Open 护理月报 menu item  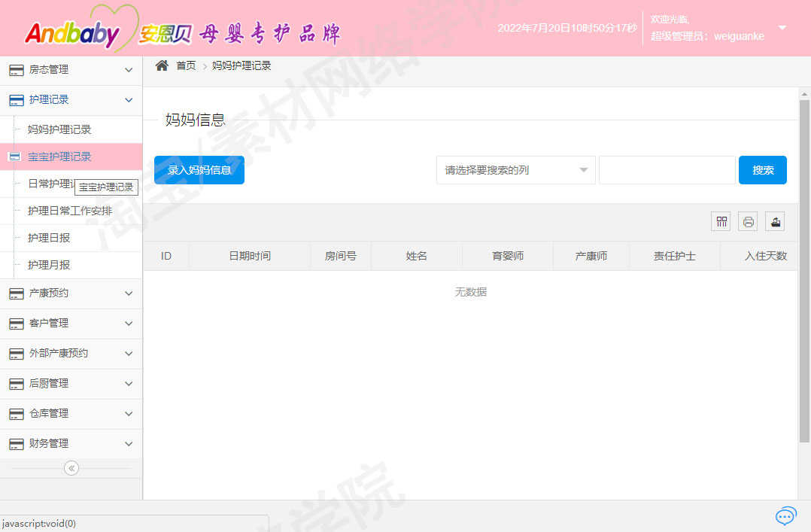(x=49, y=265)
